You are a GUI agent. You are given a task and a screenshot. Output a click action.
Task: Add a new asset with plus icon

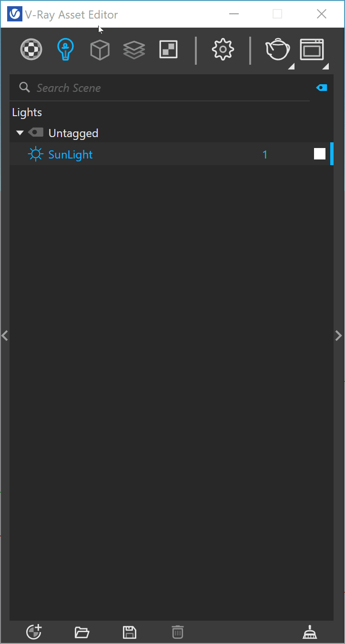[34, 632]
